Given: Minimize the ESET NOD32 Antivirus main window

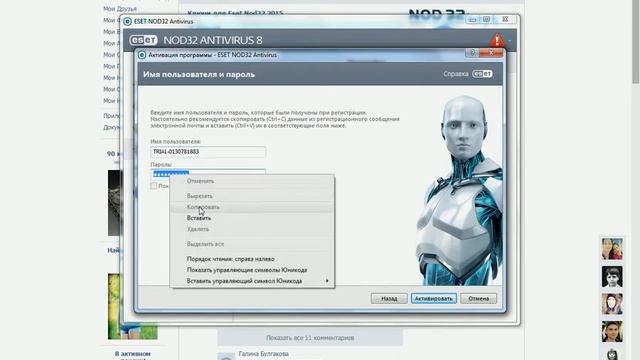Looking at the screenshot, I should pyautogui.click(x=473, y=20).
